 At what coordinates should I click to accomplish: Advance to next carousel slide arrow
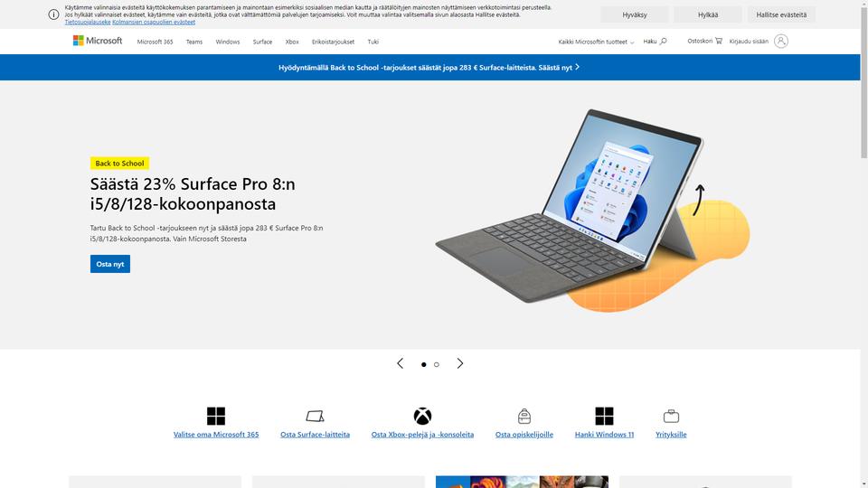(460, 363)
